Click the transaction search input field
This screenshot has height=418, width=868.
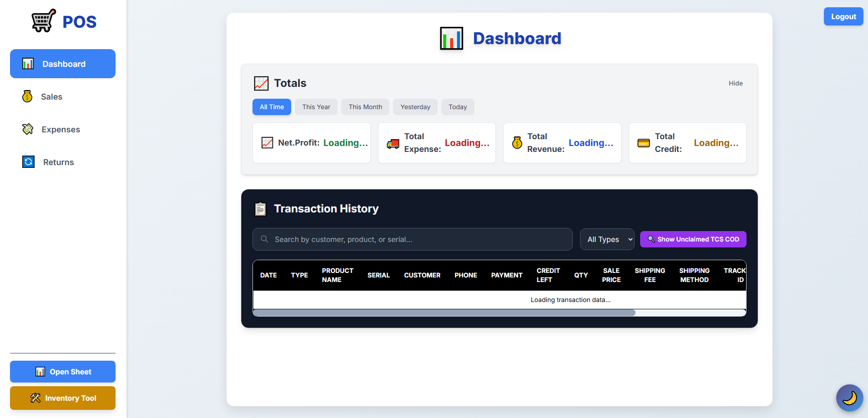(x=412, y=239)
